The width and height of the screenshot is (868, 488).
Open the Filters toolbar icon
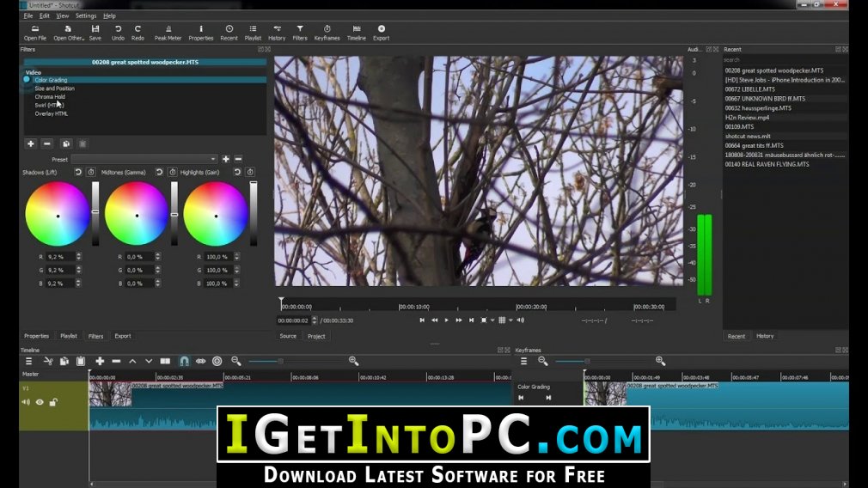click(299, 33)
